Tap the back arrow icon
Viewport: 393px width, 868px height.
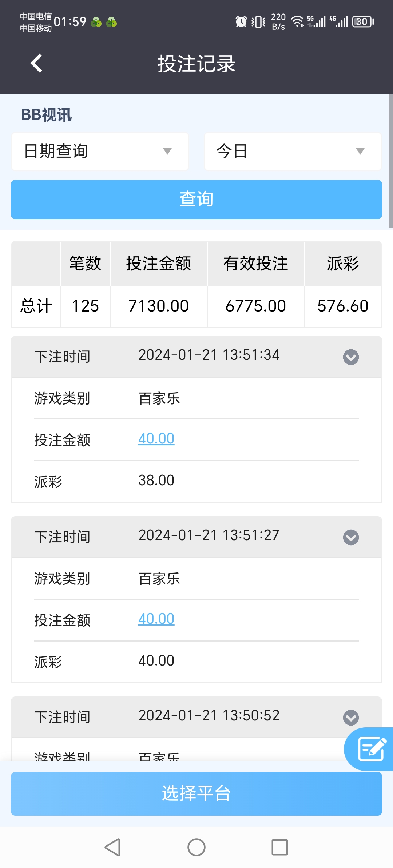(x=36, y=63)
